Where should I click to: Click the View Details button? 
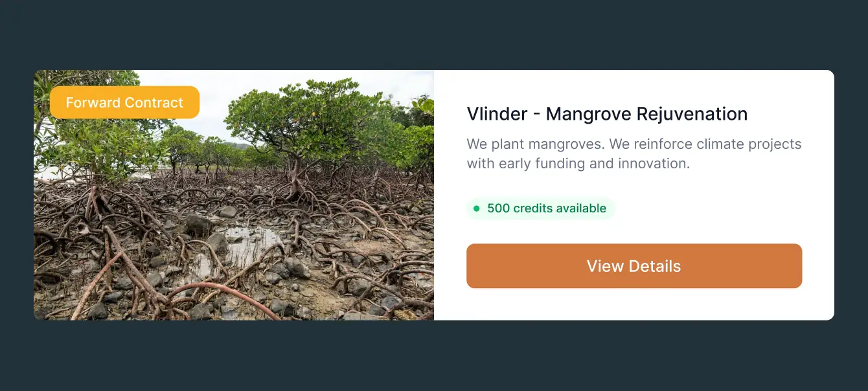pyautogui.click(x=634, y=266)
